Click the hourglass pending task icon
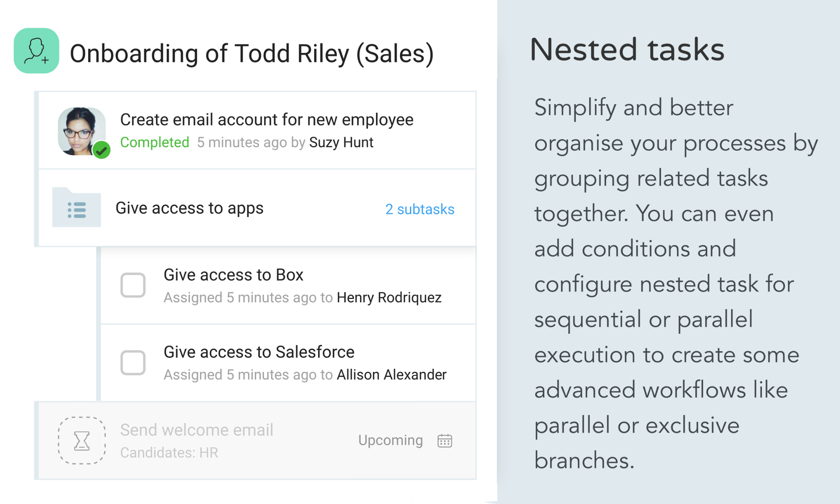 tap(81, 441)
